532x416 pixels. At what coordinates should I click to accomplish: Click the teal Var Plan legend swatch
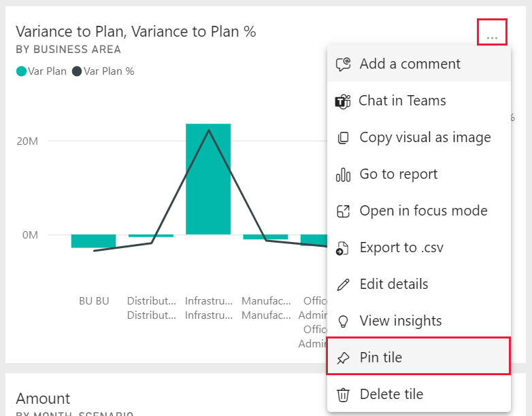21,71
